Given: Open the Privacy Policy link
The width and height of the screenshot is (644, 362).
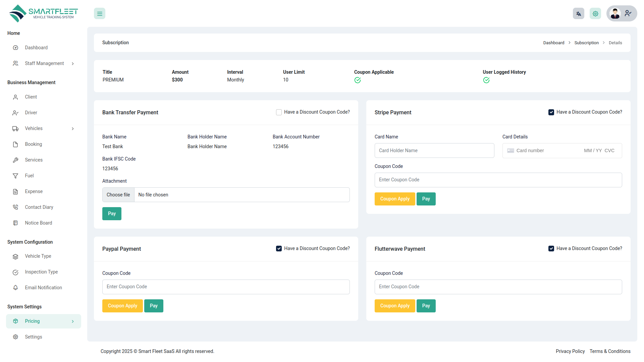Looking at the screenshot, I should pos(570,351).
